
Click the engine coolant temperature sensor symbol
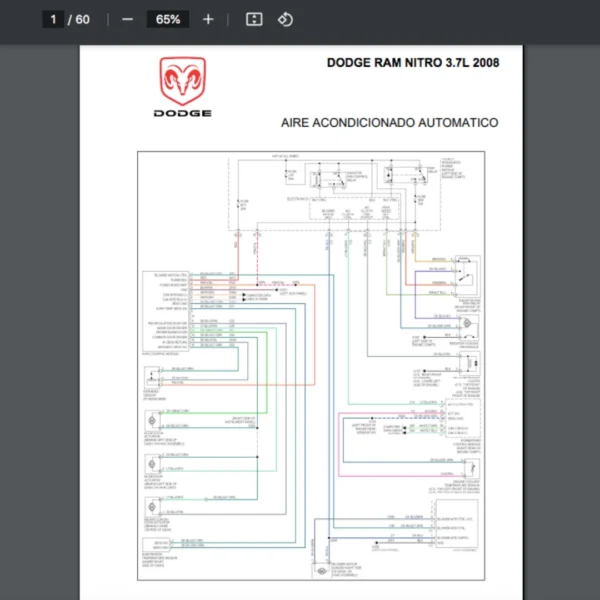click(x=468, y=468)
